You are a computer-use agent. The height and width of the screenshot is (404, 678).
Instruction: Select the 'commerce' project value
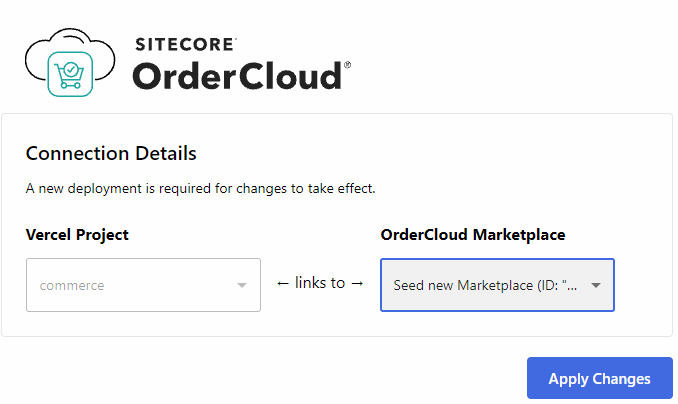point(72,286)
